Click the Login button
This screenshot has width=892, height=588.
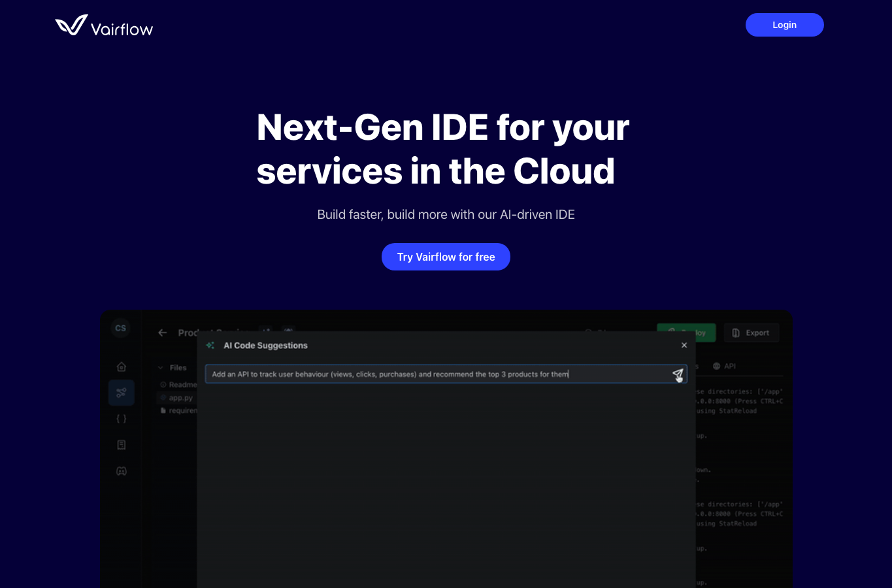point(784,25)
